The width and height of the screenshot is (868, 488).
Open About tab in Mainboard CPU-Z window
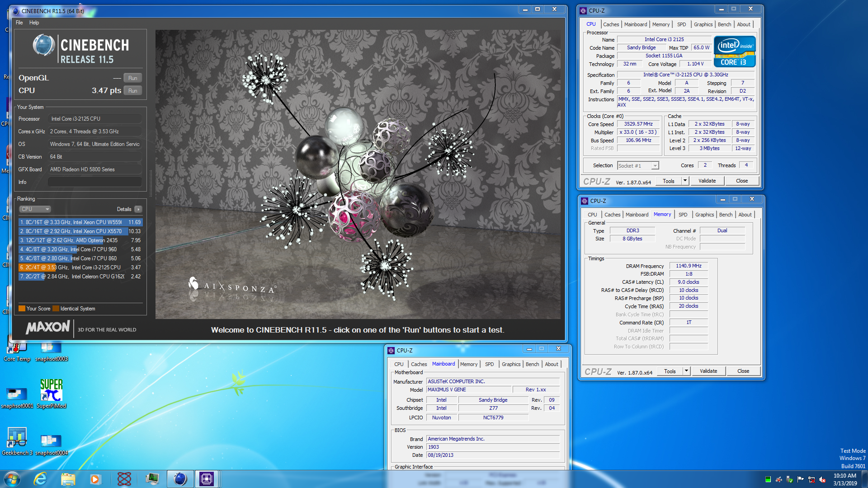[551, 364]
